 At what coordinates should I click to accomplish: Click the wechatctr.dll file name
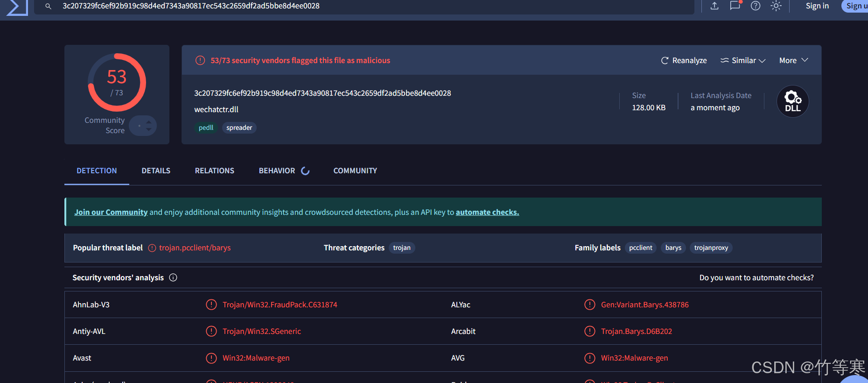(x=216, y=110)
